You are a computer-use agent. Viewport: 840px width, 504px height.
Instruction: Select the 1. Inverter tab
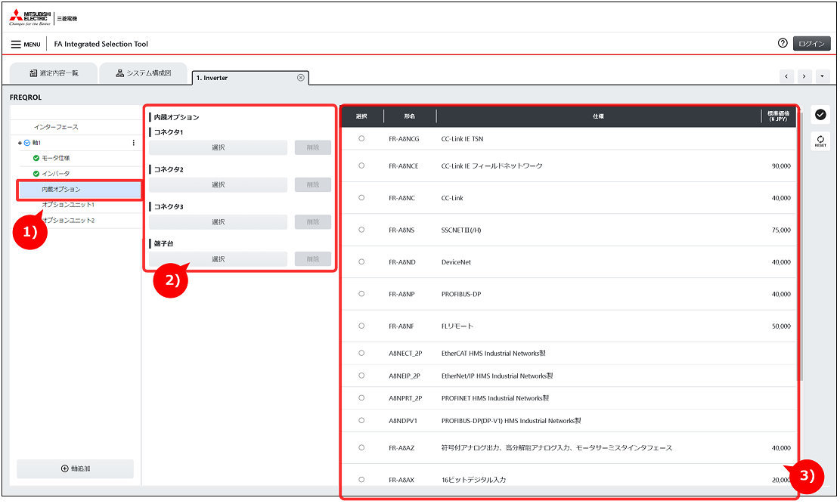(250, 78)
